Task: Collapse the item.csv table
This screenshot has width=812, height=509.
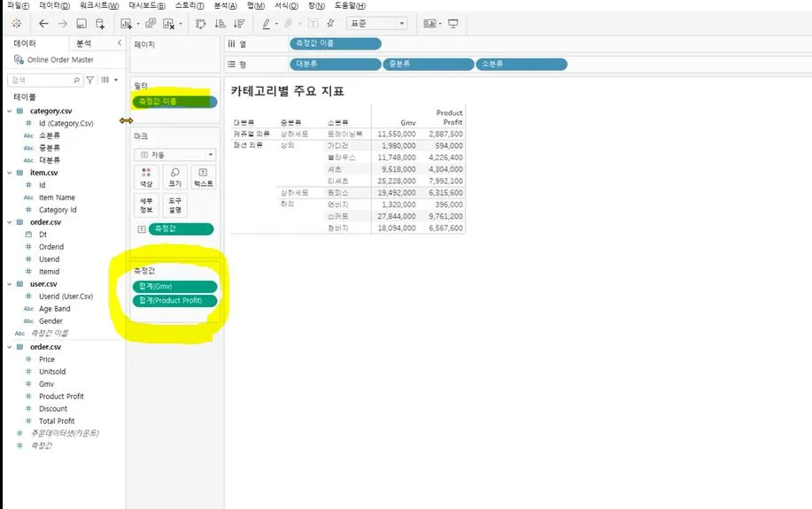Action: pyautogui.click(x=10, y=173)
